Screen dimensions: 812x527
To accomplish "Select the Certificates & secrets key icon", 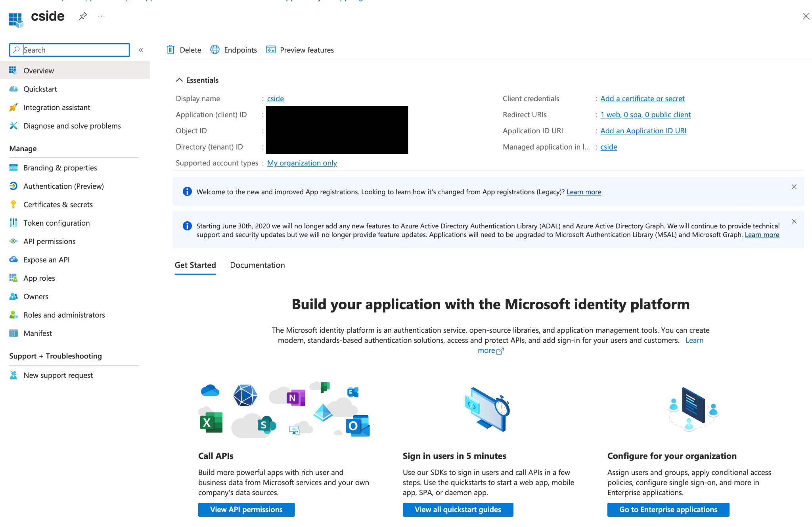I will click(x=13, y=204).
